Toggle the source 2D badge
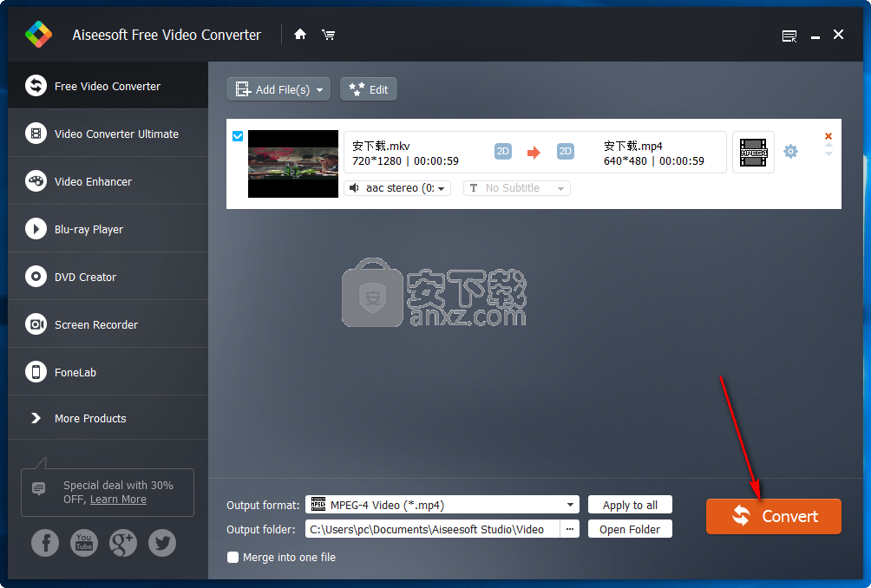Screen dimensions: 871x588 pyautogui.click(x=502, y=151)
